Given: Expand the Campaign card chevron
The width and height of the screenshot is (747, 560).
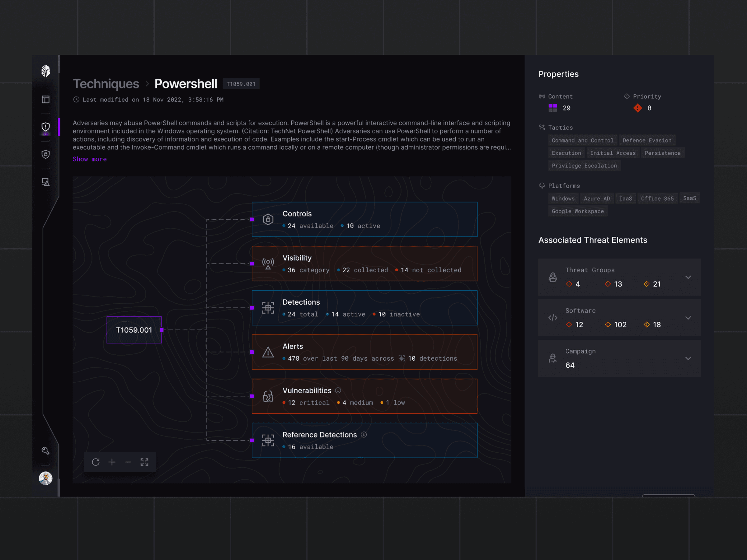Looking at the screenshot, I should pyautogui.click(x=688, y=358).
